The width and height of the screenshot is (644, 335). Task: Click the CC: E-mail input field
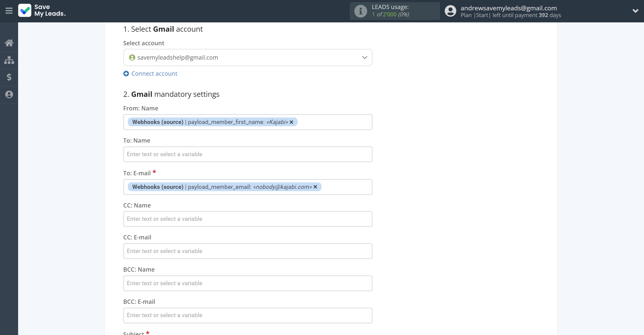pos(248,251)
